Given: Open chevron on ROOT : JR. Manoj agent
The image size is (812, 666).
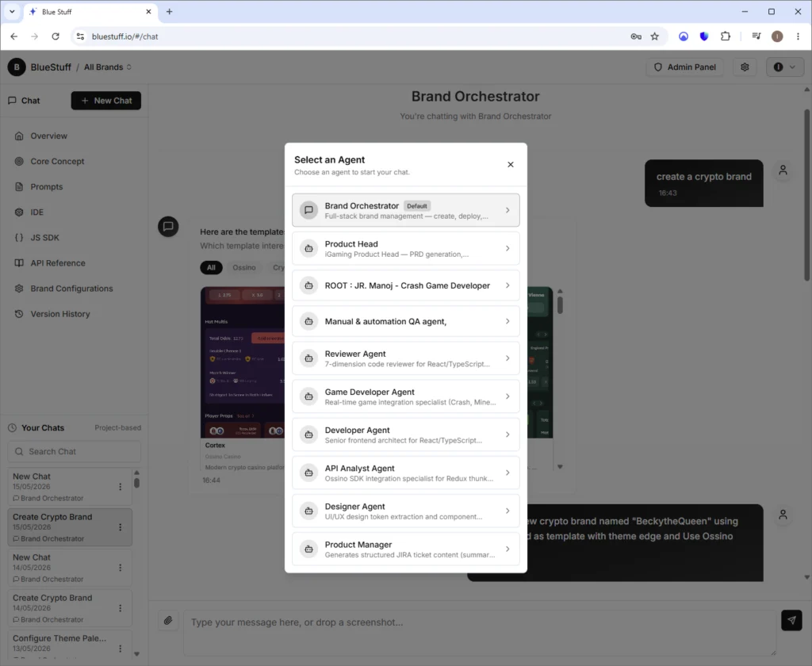Looking at the screenshot, I should (x=507, y=285).
